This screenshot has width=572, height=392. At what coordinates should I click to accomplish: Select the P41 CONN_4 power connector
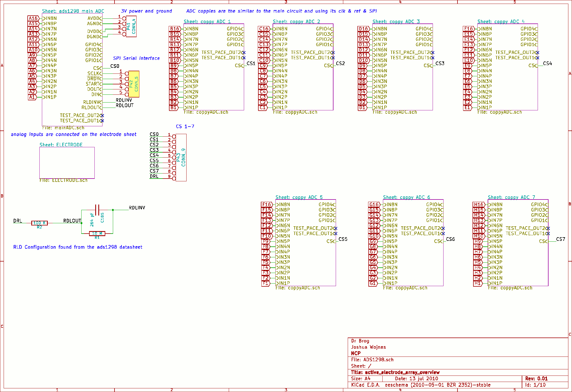coord(131,26)
